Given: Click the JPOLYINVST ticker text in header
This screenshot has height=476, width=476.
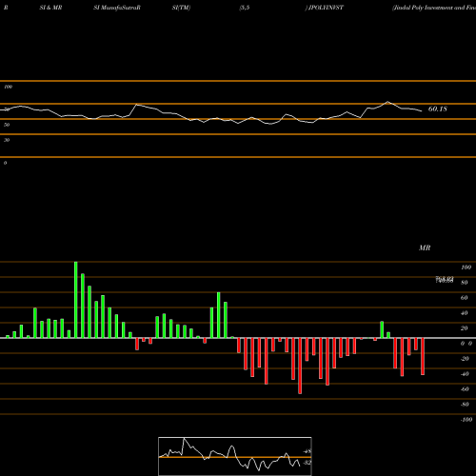Looking at the screenshot, I should coord(326,8).
